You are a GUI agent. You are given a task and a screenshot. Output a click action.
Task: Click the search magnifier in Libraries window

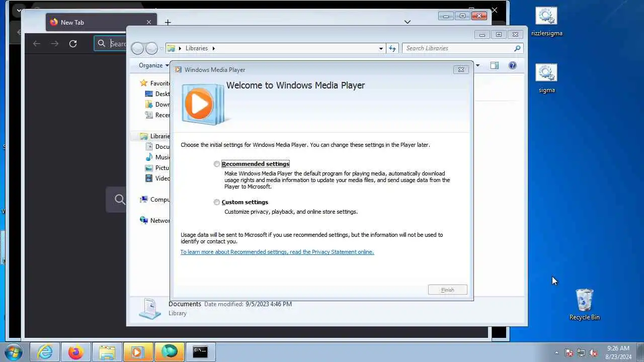tap(517, 48)
